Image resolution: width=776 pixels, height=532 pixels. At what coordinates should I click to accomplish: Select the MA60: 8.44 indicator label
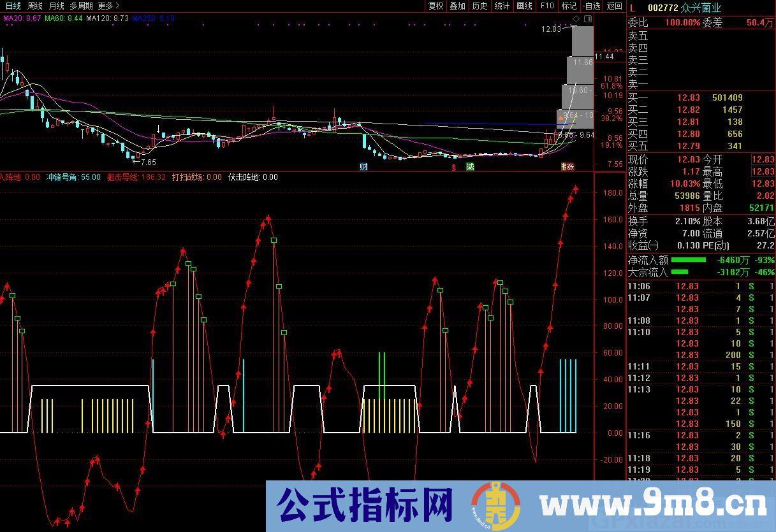pos(64,18)
